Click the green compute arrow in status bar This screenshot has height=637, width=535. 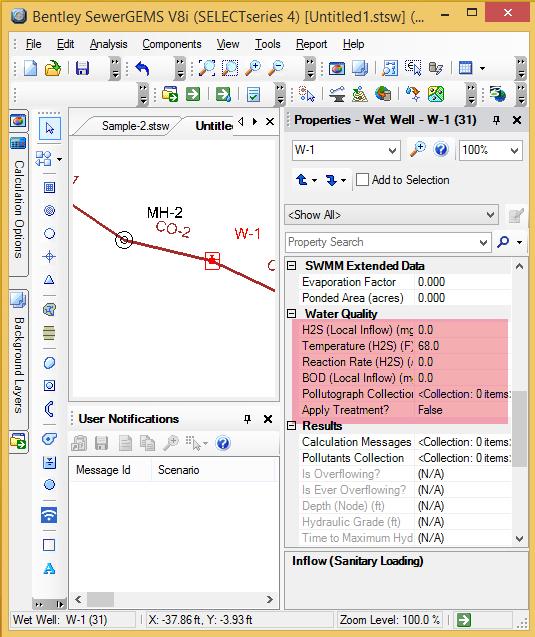click(x=464, y=620)
